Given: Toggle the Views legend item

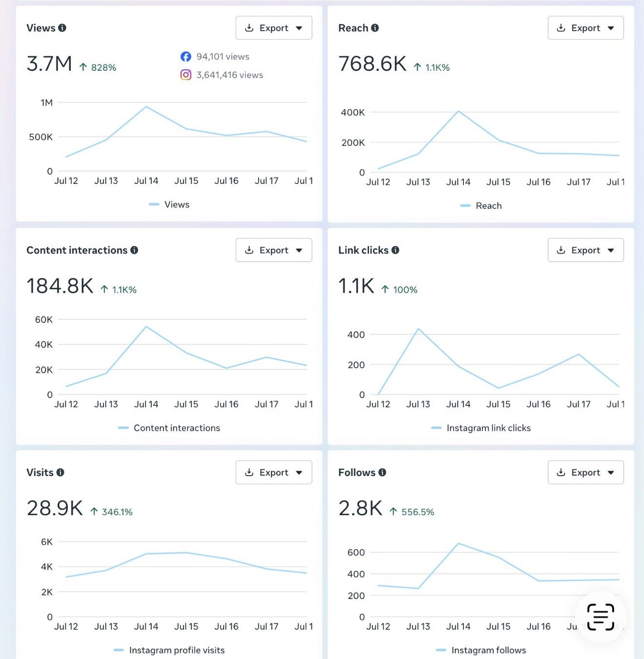Looking at the screenshot, I should pos(169,204).
